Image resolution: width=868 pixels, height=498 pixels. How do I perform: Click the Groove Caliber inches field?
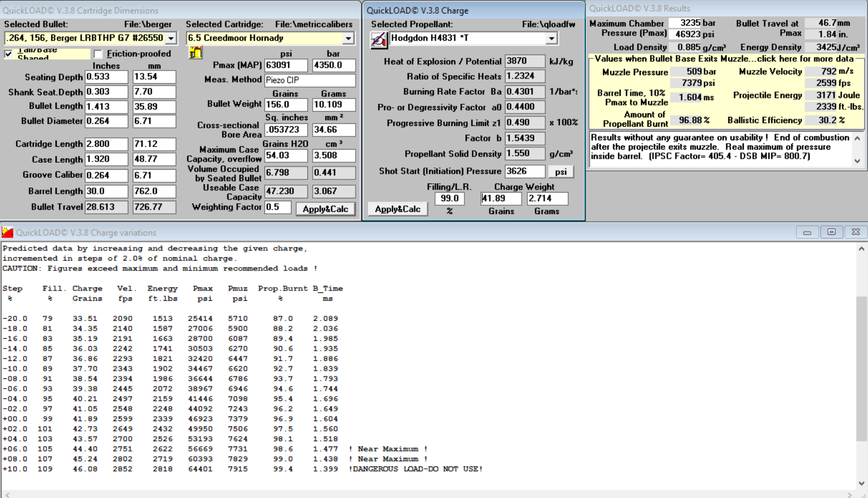pos(106,175)
